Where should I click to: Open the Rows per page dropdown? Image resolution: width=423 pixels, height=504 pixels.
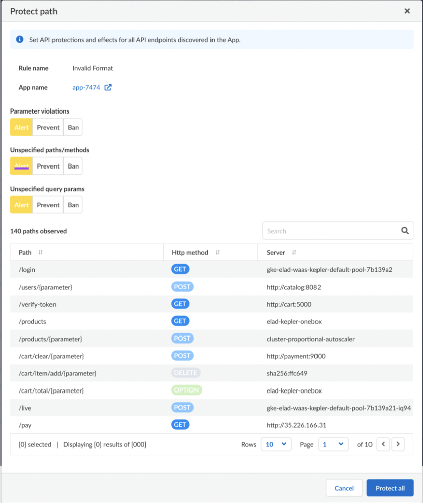[x=276, y=444]
